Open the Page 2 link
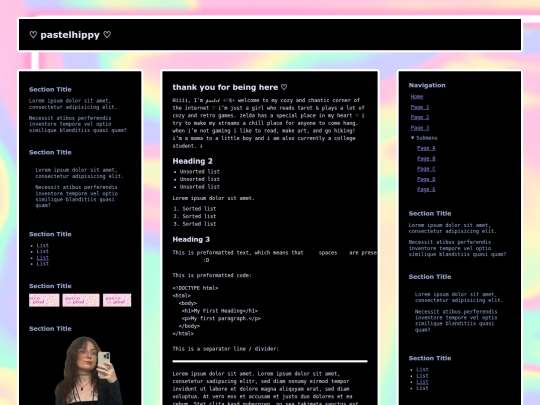Screen dimensions: 540x405 pos(420,117)
